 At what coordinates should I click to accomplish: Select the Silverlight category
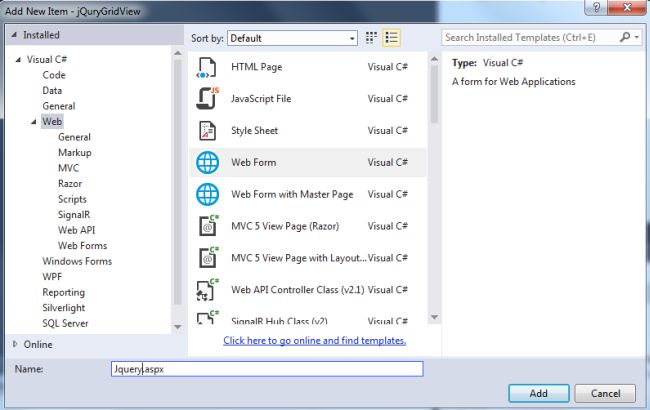click(63, 308)
